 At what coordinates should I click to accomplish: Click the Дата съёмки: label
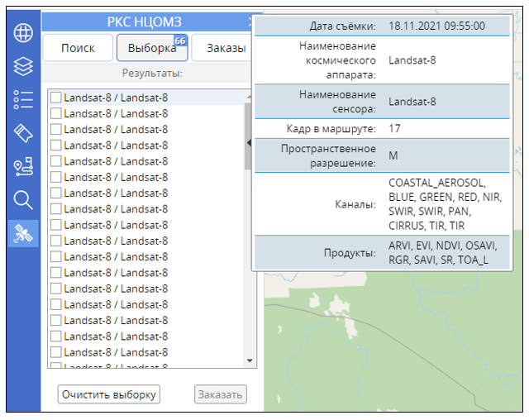(342, 26)
